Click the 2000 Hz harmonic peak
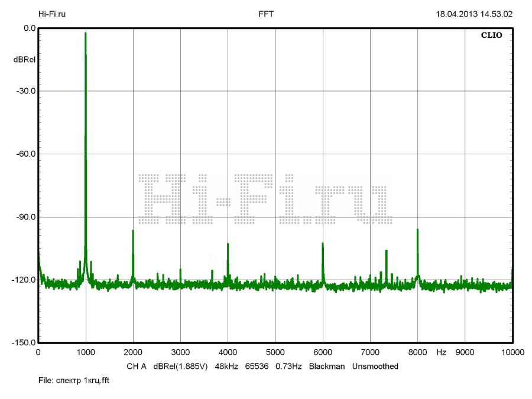This screenshot has width=532, height=399. [133, 231]
